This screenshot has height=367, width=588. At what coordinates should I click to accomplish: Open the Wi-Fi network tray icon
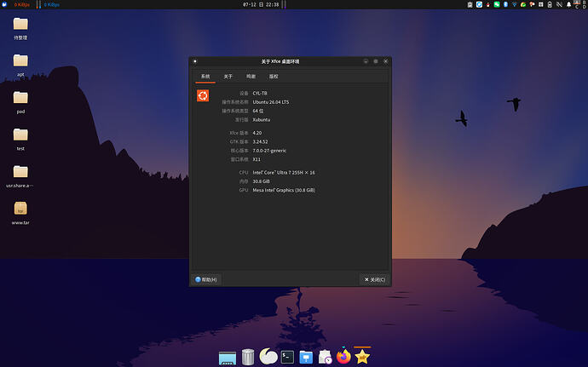[x=515, y=4]
